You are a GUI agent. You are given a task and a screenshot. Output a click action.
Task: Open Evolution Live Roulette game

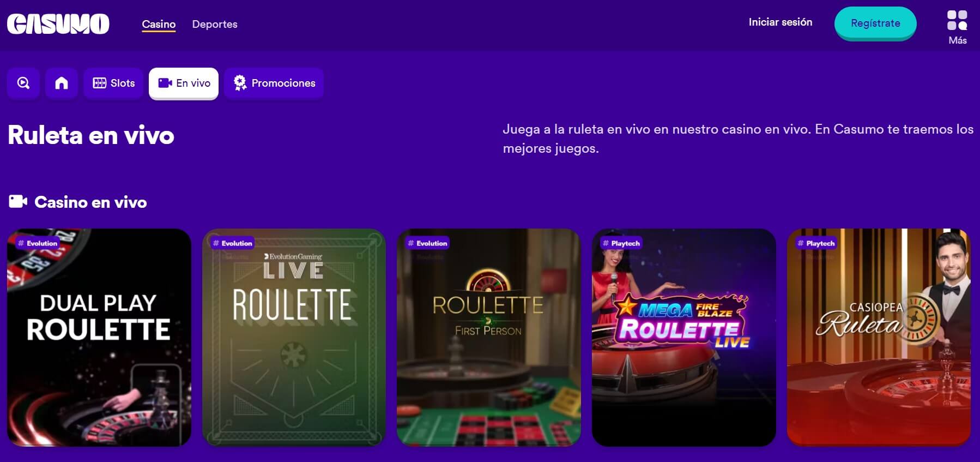point(294,337)
